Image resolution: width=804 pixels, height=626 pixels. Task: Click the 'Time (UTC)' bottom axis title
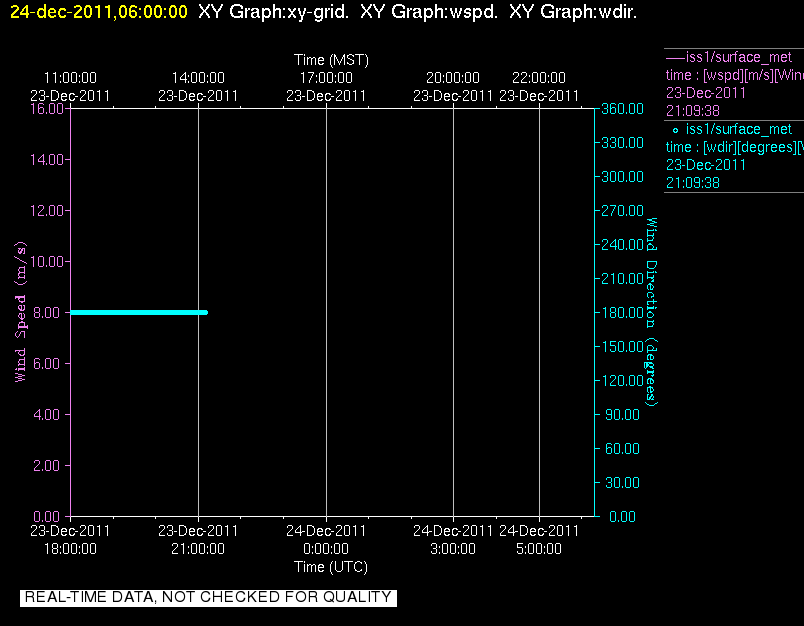point(331,567)
